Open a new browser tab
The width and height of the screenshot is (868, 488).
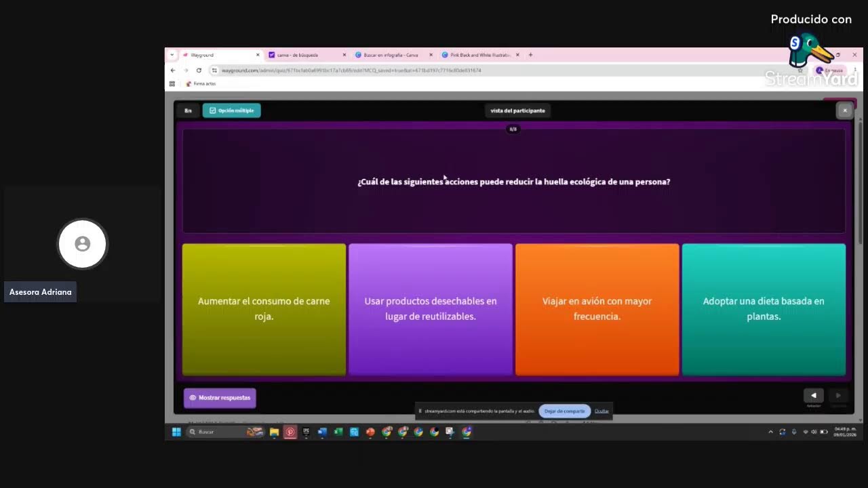530,55
